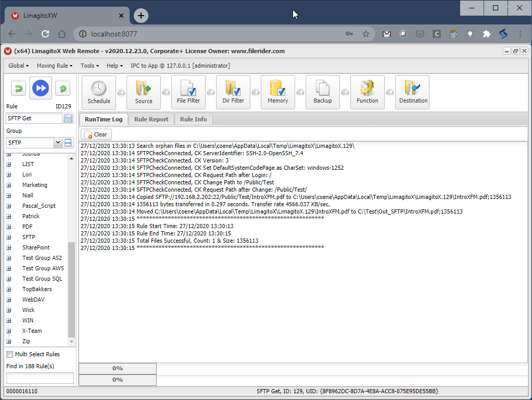Open the Tools menu
This screenshot has width=532, height=400.
click(x=89, y=66)
